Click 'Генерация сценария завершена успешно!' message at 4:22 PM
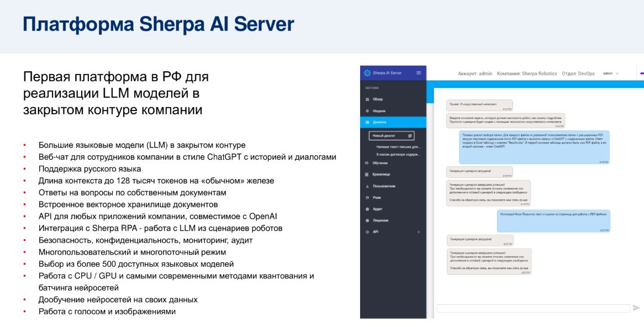Screen dimensions: 644x327 (489, 261)
